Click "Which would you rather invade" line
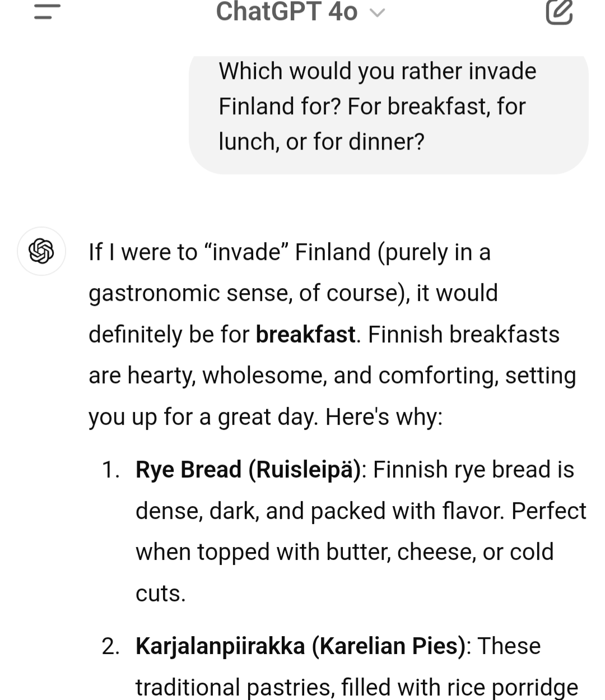 coord(377,71)
